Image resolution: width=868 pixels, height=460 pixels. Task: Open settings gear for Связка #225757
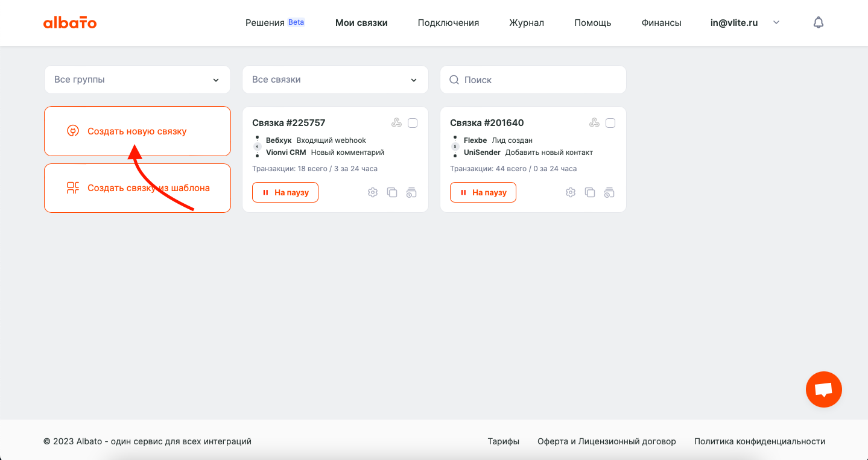click(x=373, y=192)
